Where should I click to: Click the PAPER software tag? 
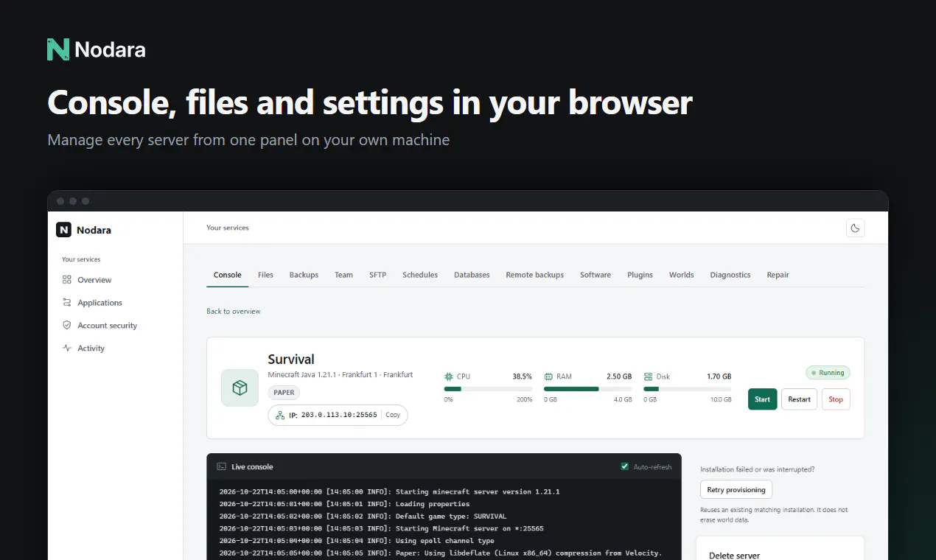[284, 393]
